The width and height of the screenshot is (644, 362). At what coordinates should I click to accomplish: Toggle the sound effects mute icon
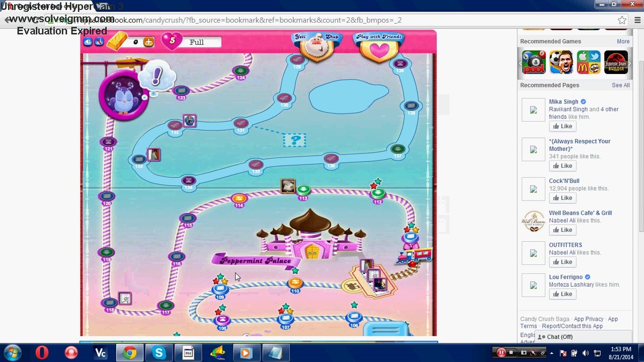pos(99,42)
